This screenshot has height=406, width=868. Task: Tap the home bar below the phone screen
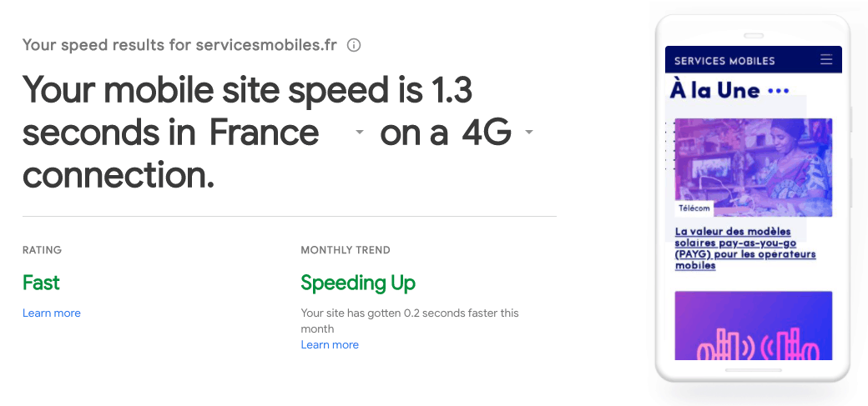753,369
